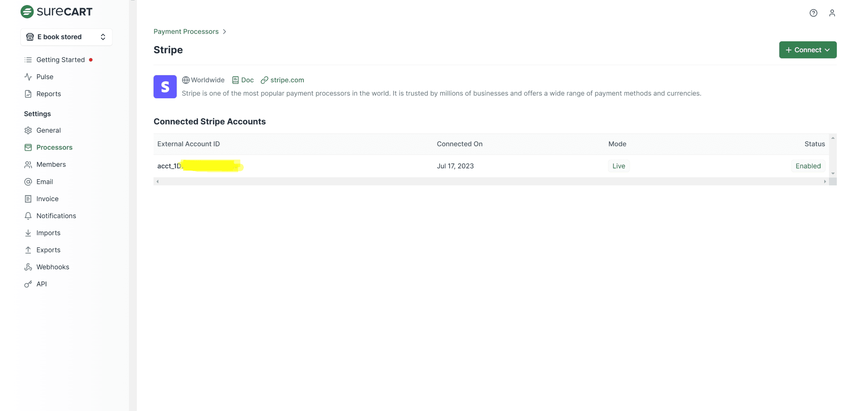Click the Stripe logo icon

(x=165, y=87)
